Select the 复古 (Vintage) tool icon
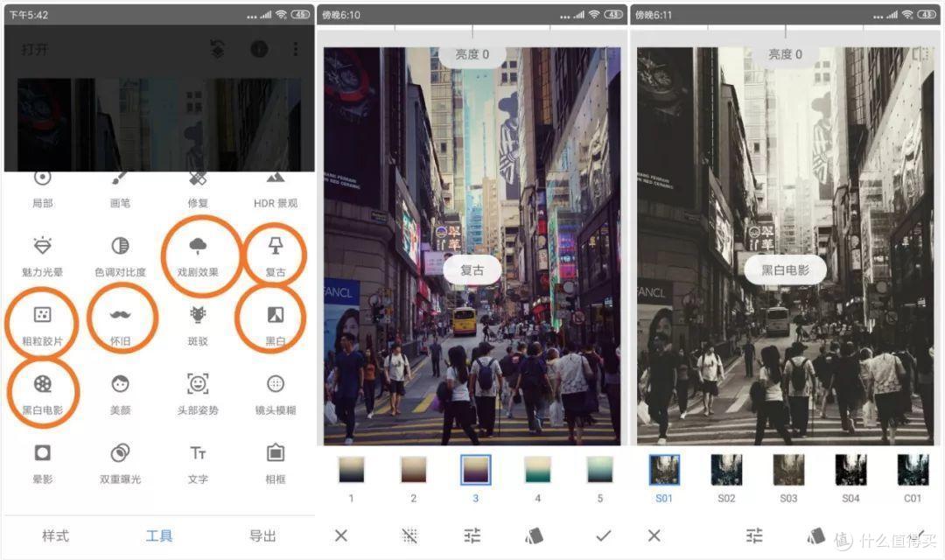945x560 pixels. pos(275,248)
